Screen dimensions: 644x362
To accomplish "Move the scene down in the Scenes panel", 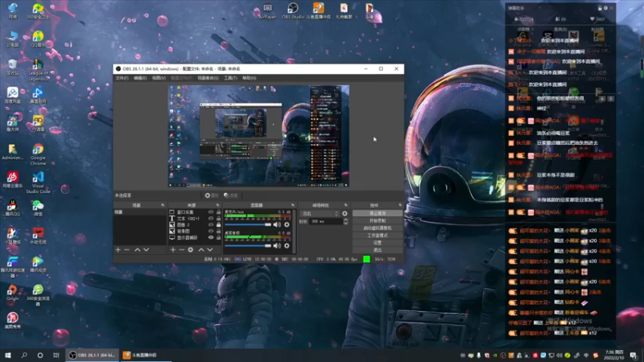I will pos(147,249).
